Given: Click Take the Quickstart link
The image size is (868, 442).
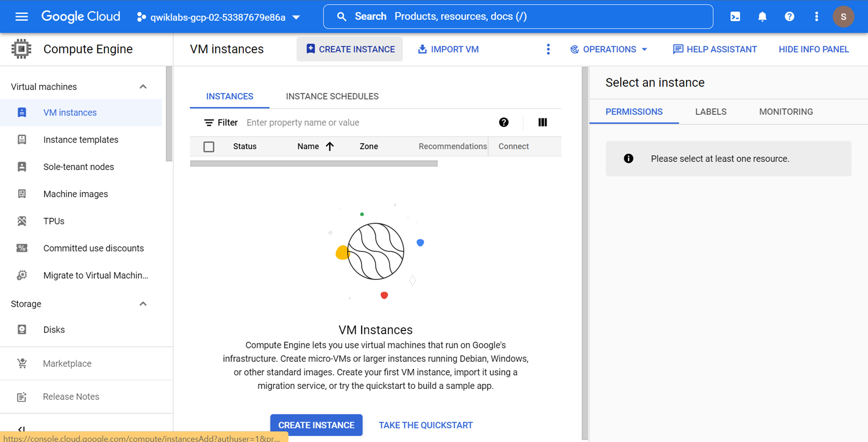Looking at the screenshot, I should point(426,425).
